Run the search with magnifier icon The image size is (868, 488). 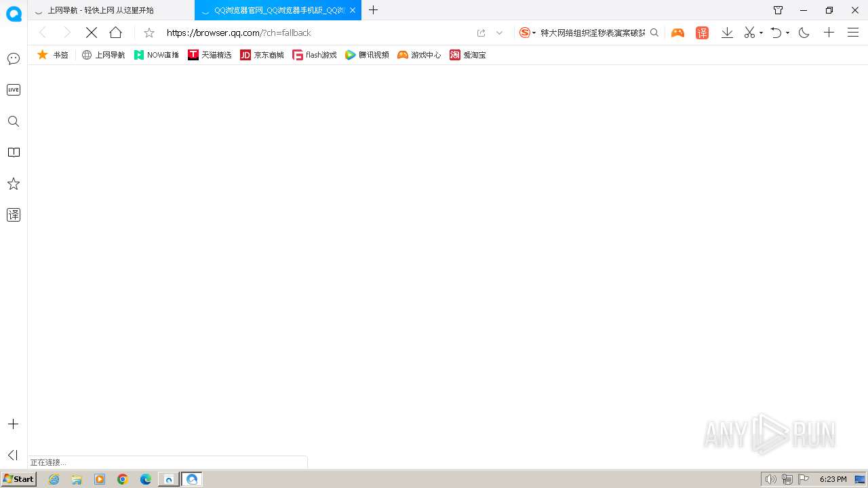tap(654, 33)
